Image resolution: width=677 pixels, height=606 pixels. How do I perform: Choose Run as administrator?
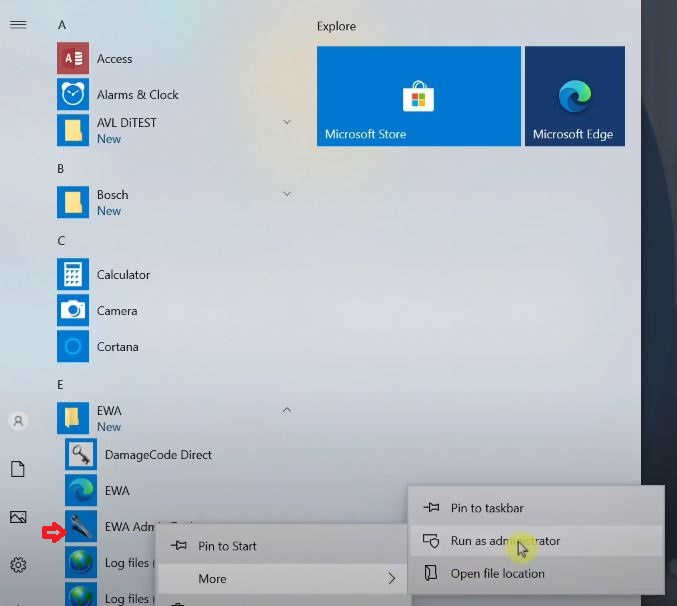coord(535,541)
